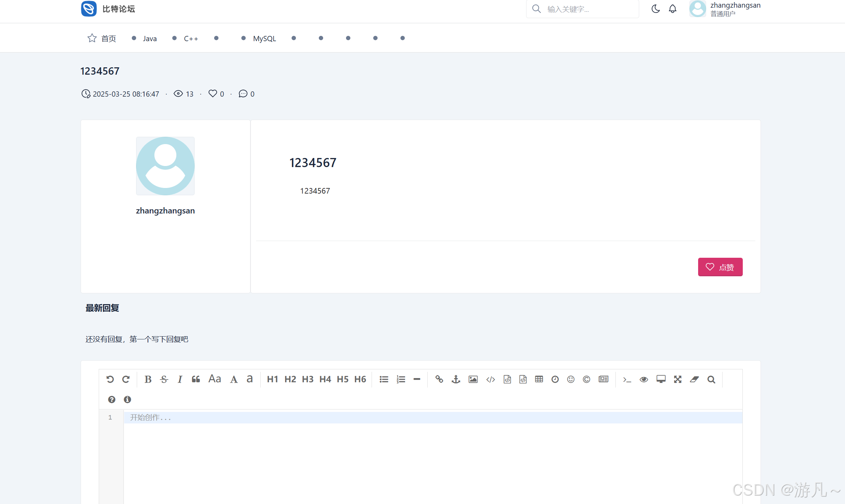Switch to the MySQL board
Screen dimensions: 845x504
[x=264, y=38]
